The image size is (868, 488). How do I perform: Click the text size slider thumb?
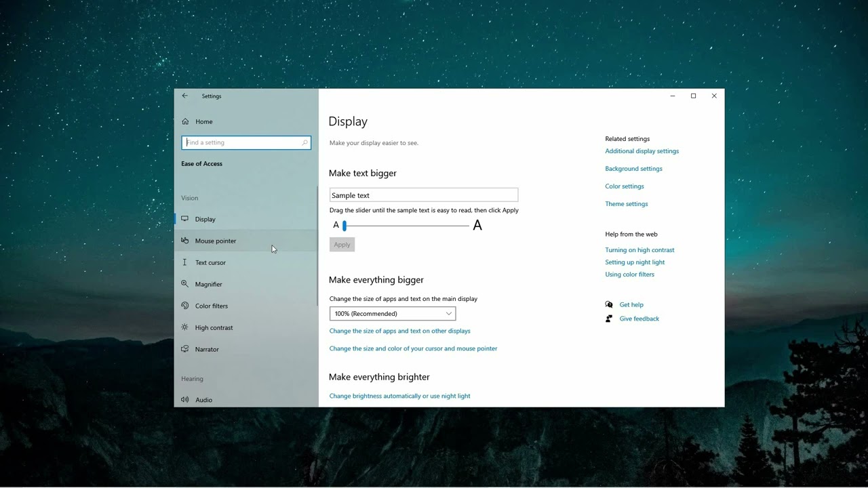point(344,226)
